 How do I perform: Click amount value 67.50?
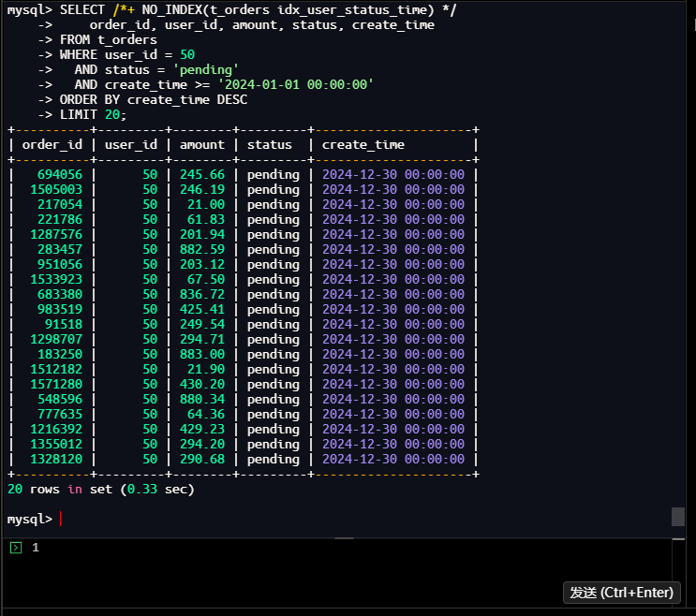pos(206,279)
